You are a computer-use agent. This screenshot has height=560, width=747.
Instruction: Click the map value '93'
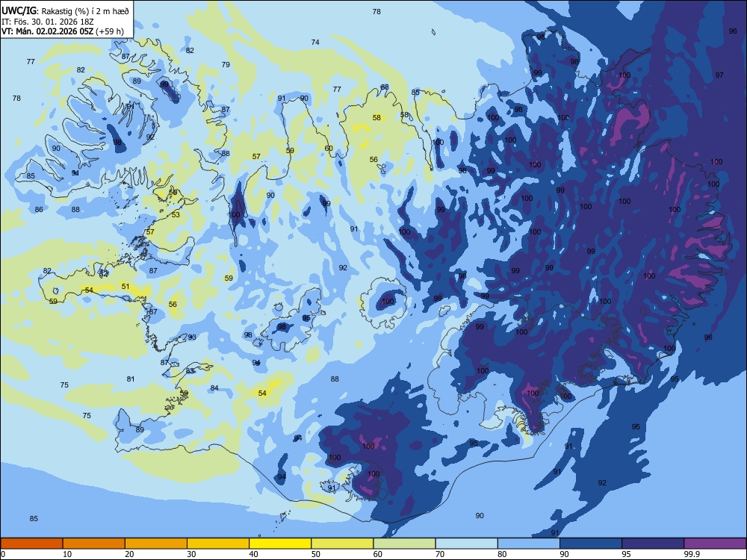coord(192,337)
